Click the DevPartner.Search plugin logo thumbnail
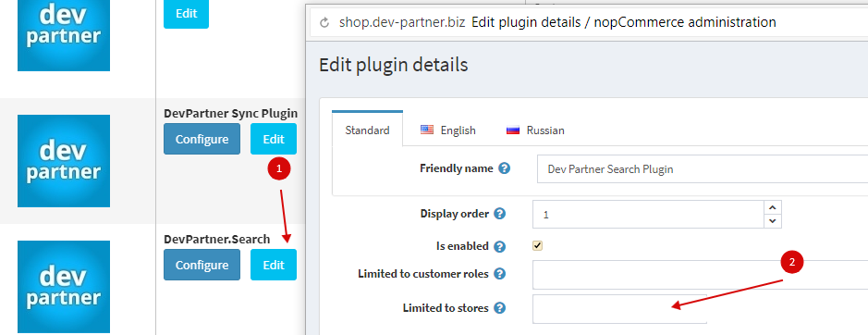 (x=64, y=287)
